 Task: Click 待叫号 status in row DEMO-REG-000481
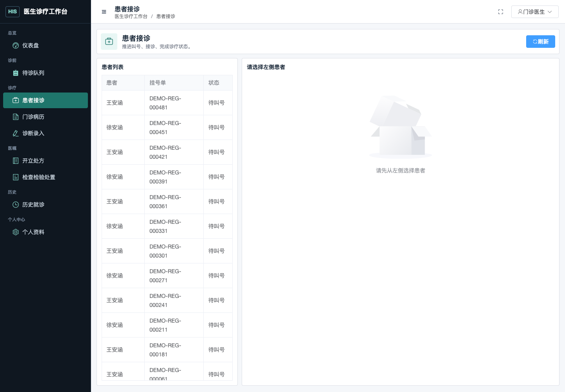click(x=217, y=103)
